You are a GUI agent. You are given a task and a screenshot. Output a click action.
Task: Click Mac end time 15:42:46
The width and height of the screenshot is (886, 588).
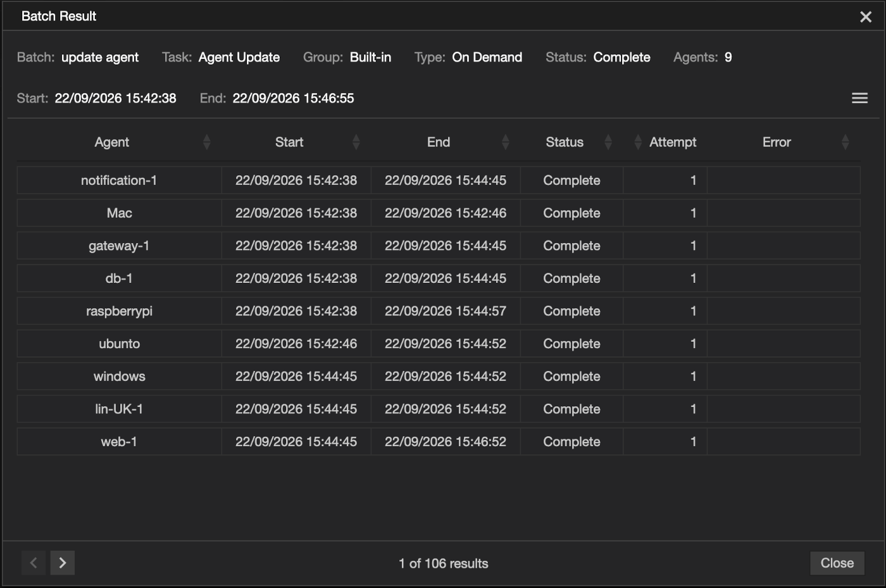coord(446,213)
